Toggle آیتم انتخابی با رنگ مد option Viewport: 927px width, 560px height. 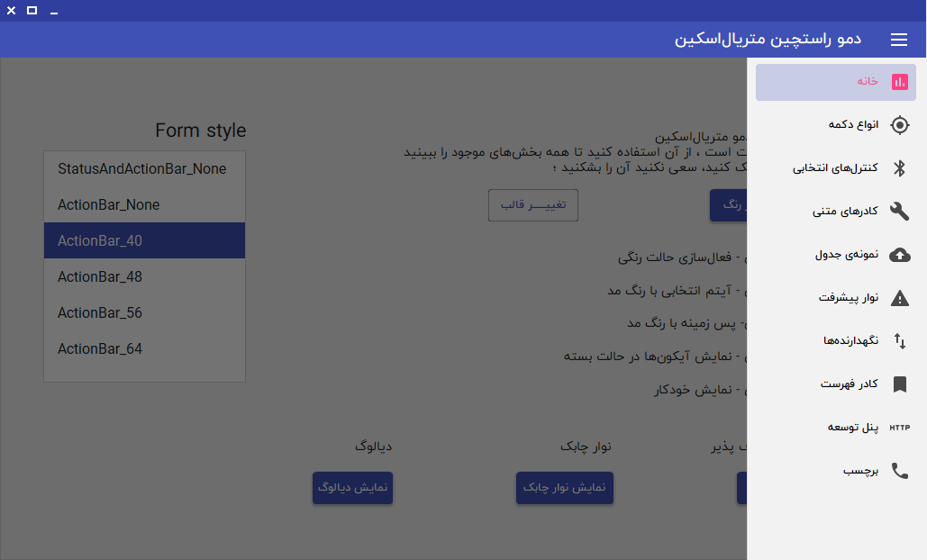click(677, 291)
